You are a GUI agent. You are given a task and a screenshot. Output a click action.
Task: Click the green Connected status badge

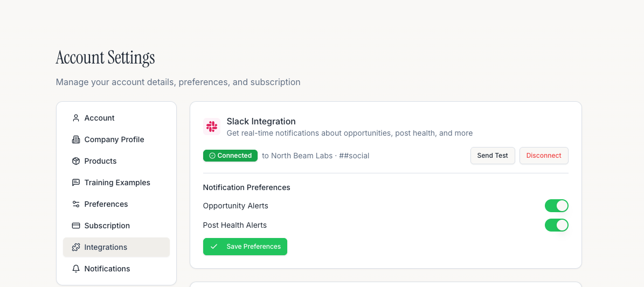point(231,156)
